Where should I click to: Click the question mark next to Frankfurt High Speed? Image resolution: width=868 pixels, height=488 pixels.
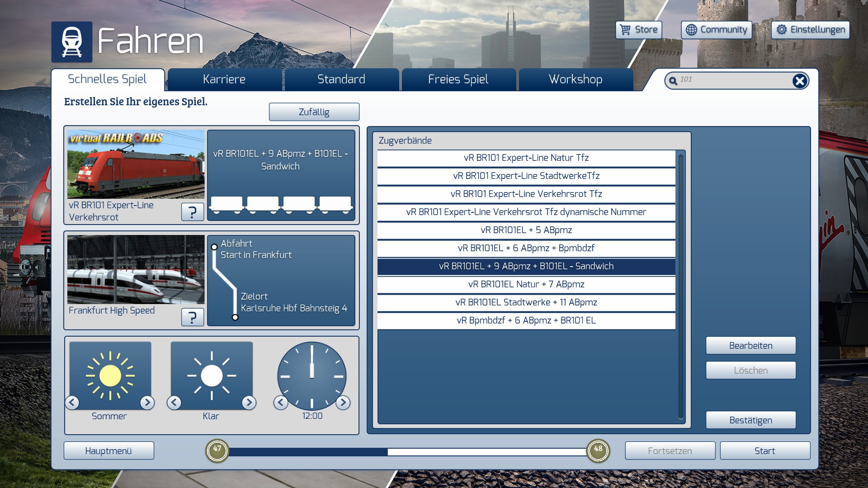pyautogui.click(x=192, y=317)
